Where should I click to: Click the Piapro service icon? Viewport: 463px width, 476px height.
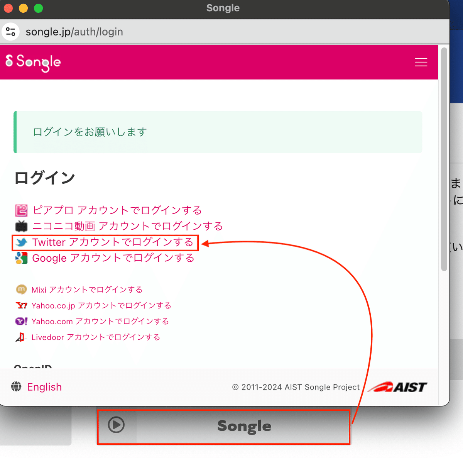pos(21,210)
